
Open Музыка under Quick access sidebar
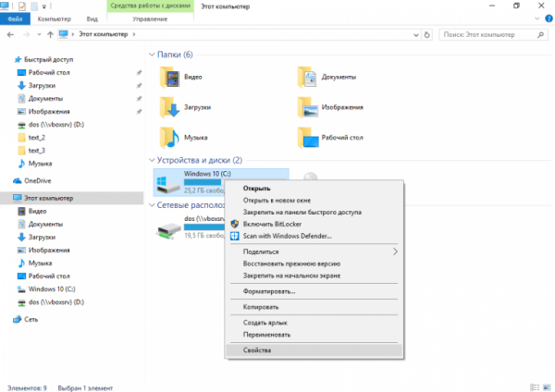(x=40, y=164)
